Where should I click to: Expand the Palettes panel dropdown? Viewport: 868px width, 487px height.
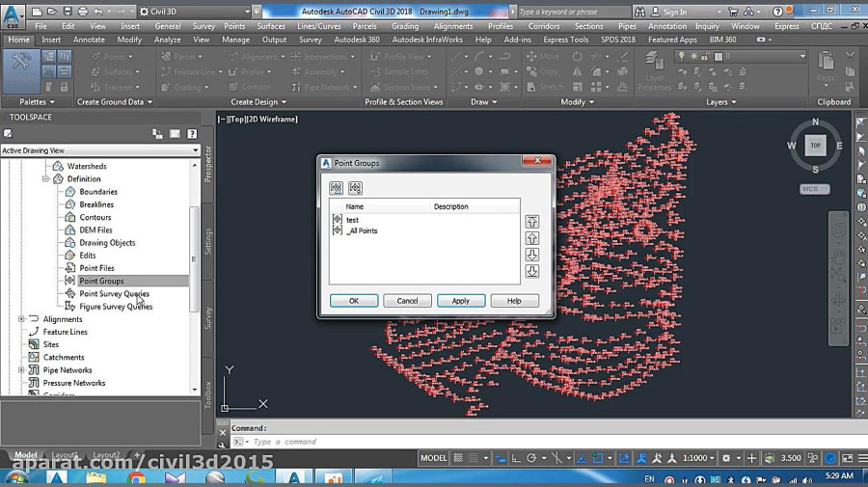click(37, 102)
